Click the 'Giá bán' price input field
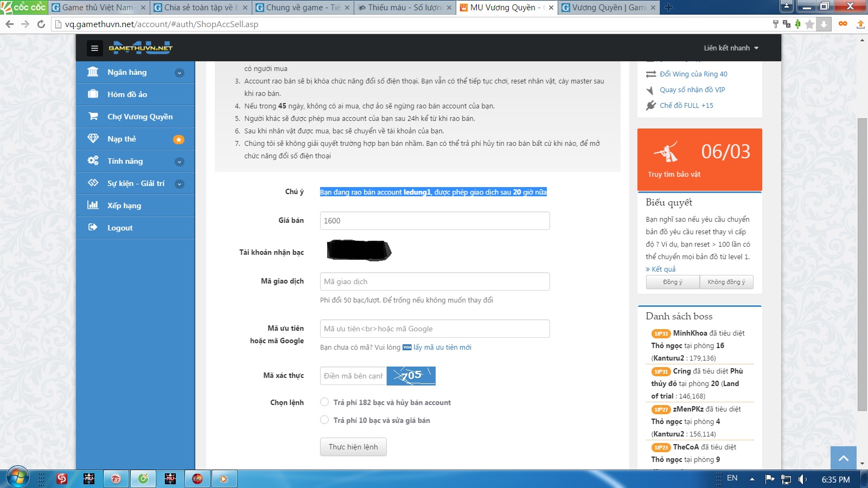 435,221
